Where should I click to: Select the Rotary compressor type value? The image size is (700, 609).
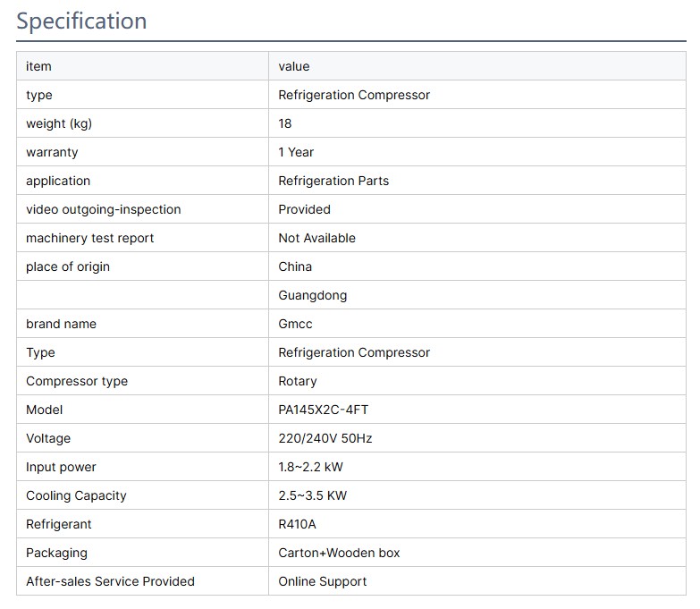pyautogui.click(x=297, y=381)
